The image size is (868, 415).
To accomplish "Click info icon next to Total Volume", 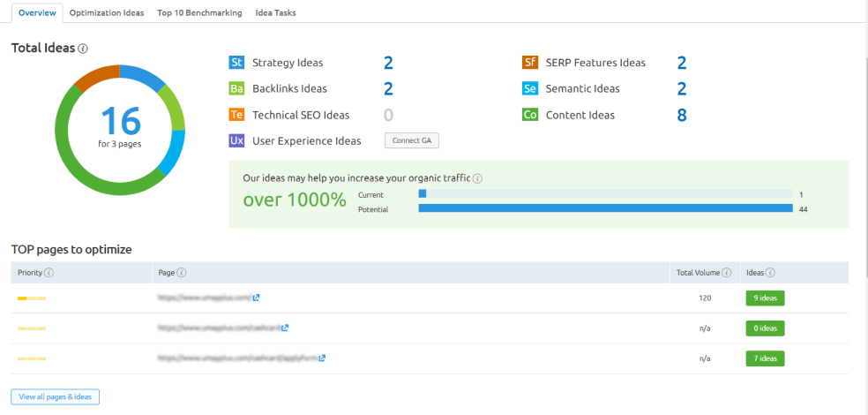I will (727, 273).
